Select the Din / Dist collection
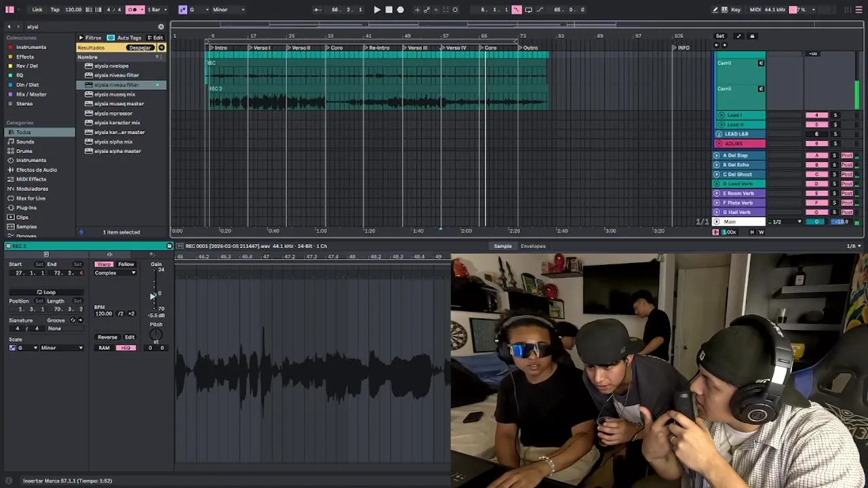The height and width of the screenshot is (488, 868). 28,85
